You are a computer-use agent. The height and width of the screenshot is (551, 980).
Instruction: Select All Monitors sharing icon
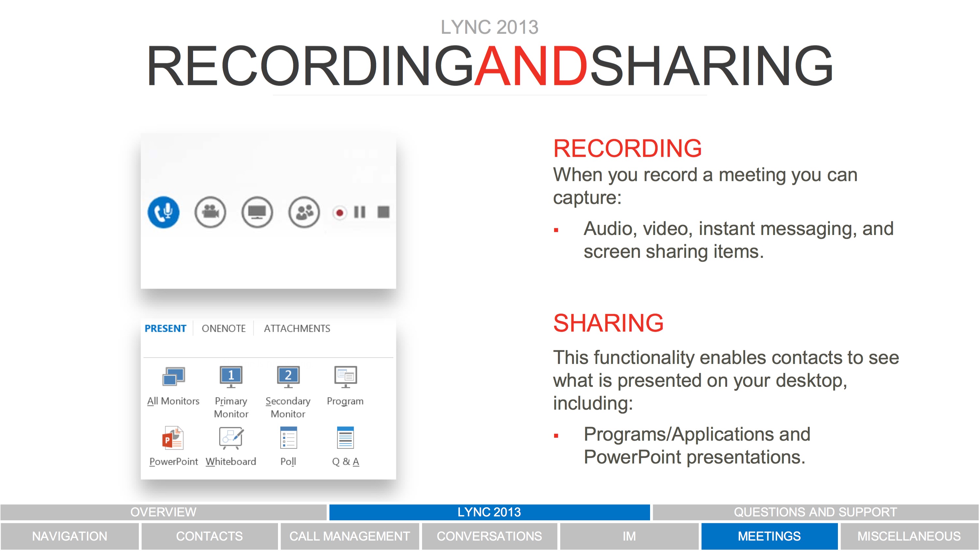pyautogui.click(x=173, y=377)
